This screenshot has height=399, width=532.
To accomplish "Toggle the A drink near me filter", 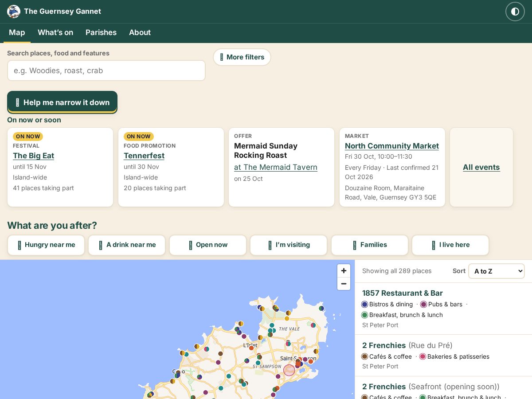I will [x=127, y=245].
